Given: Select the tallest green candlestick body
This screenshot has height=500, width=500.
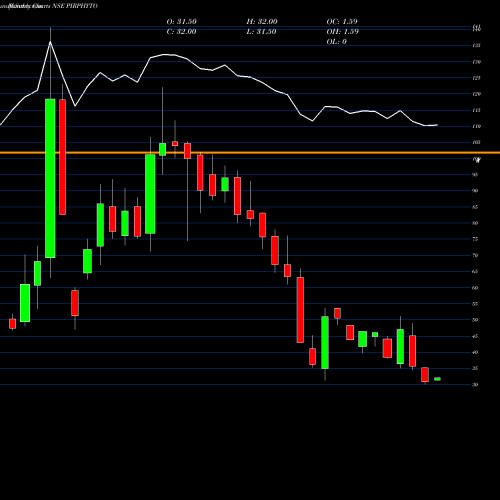Looking at the screenshot, I should 50,178.
